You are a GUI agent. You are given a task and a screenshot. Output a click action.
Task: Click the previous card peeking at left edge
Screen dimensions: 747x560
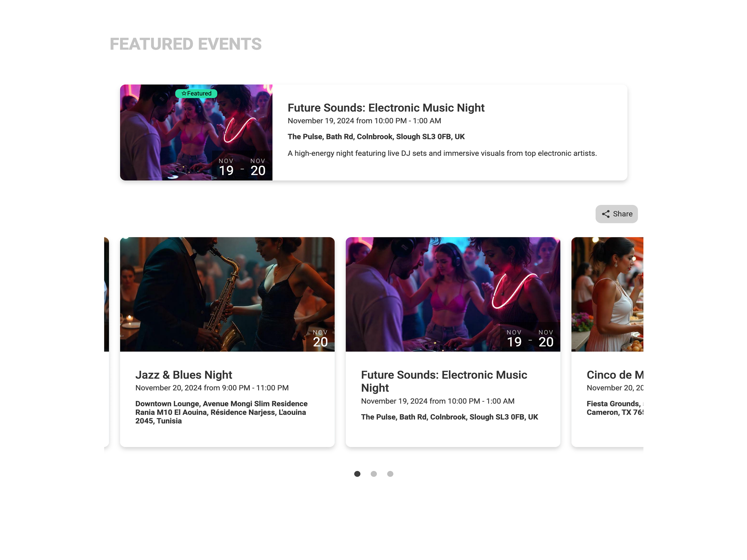point(106,342)
